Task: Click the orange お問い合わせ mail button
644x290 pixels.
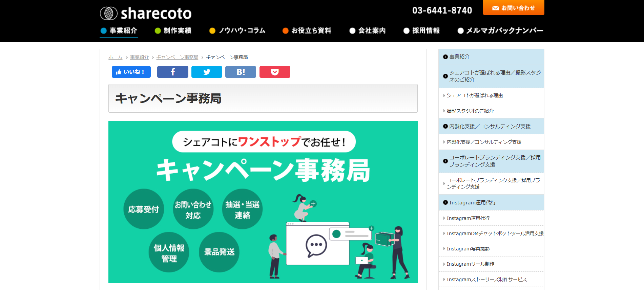Action: (513, 8)
